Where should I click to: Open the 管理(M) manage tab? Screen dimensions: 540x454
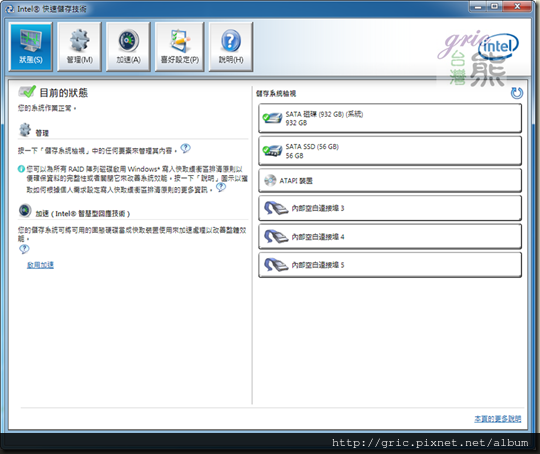[x=80, y=47]
